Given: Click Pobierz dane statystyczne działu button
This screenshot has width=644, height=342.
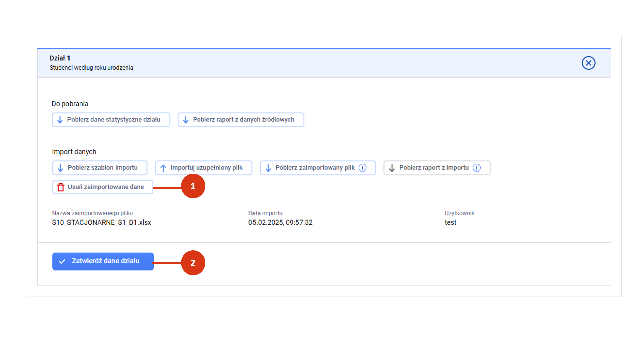Looking at the screenshot, I should pos(111,120).
